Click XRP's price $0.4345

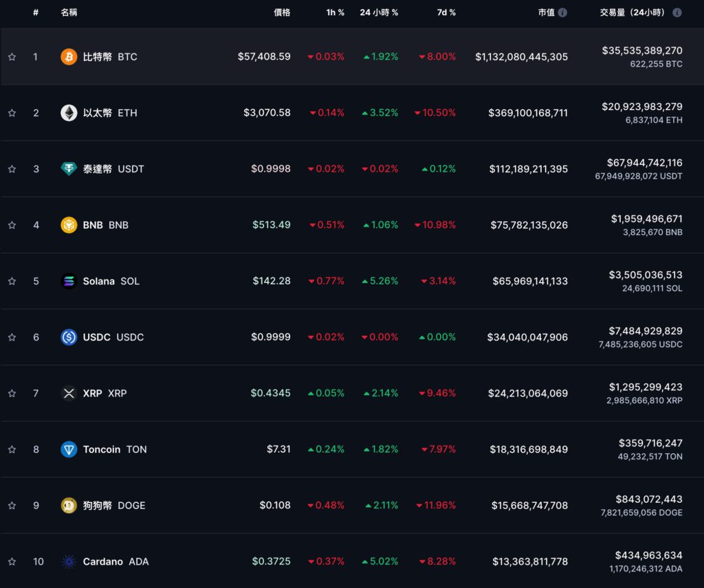coord(270,393)
